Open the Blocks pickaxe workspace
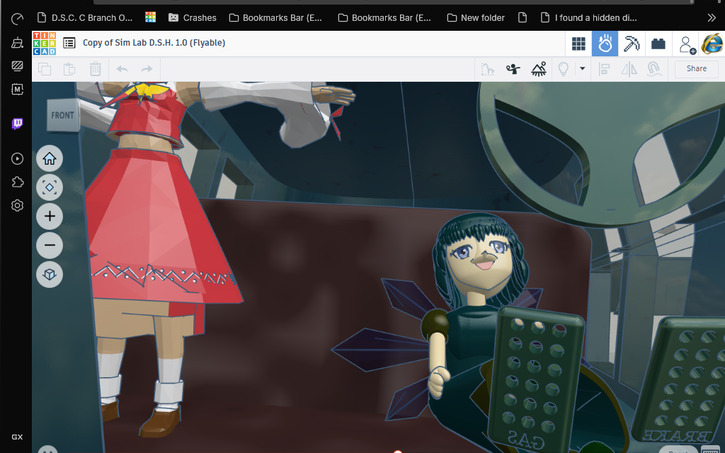Viewport: 725px width, 453px height. pyautogui.click(x=631, y=43)
